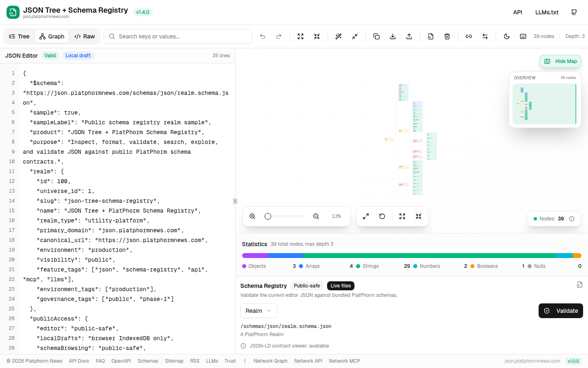Expand all nodes using the toolbar icon
Screen dimensions: 588x368
coord(301,36)
